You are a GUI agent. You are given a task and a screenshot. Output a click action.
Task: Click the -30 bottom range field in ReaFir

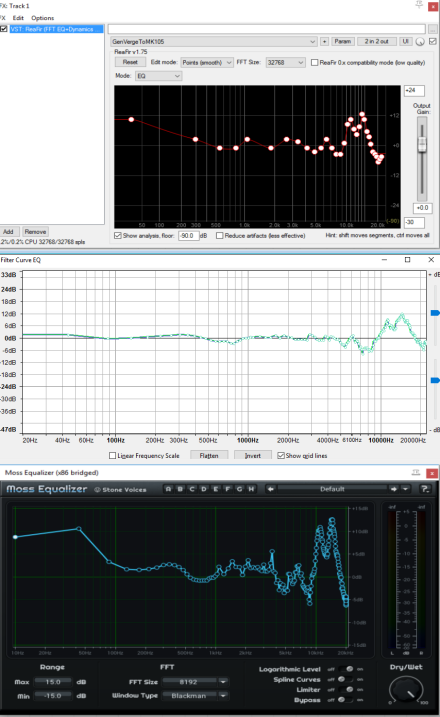[x=414, y=222]
